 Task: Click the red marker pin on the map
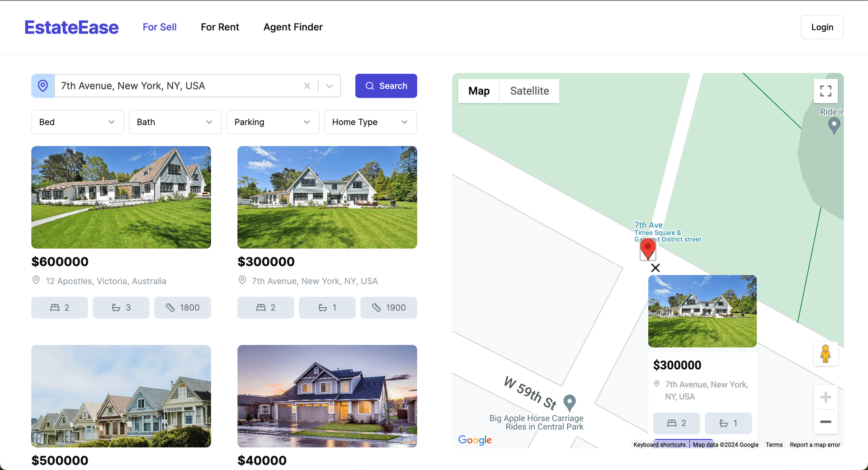coord(648,248)
